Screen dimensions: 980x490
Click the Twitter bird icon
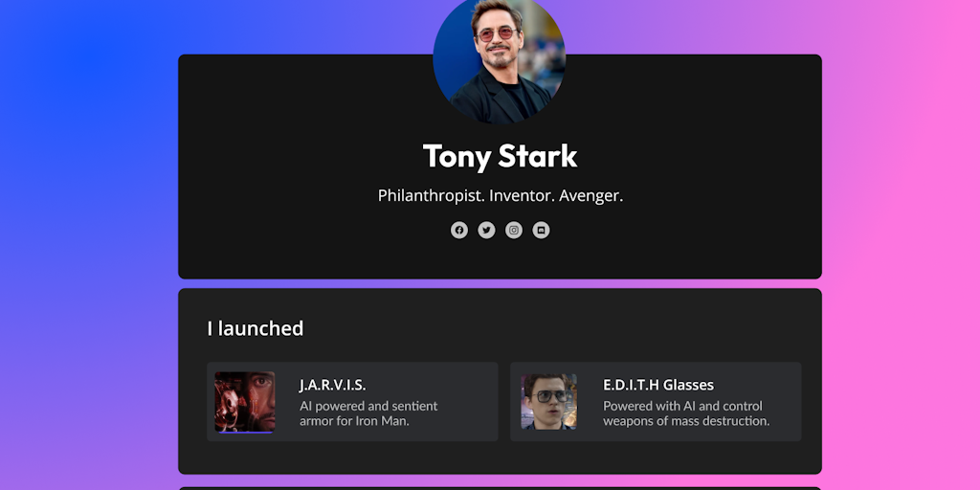pyautogui.click(x=486, y=230)
